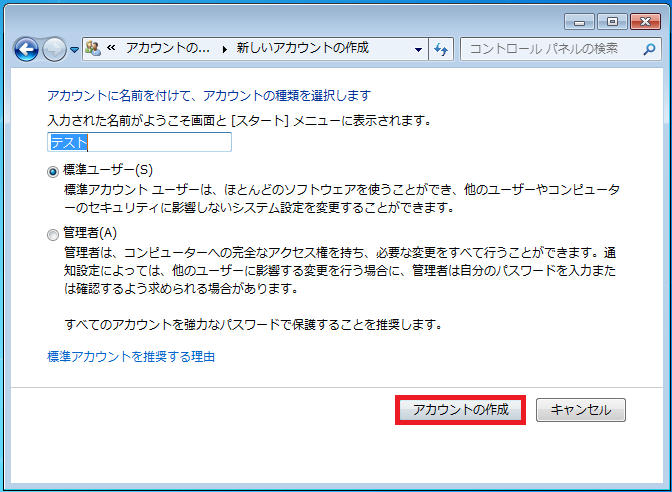Click the magnifying glass search icon

[649, 49]
